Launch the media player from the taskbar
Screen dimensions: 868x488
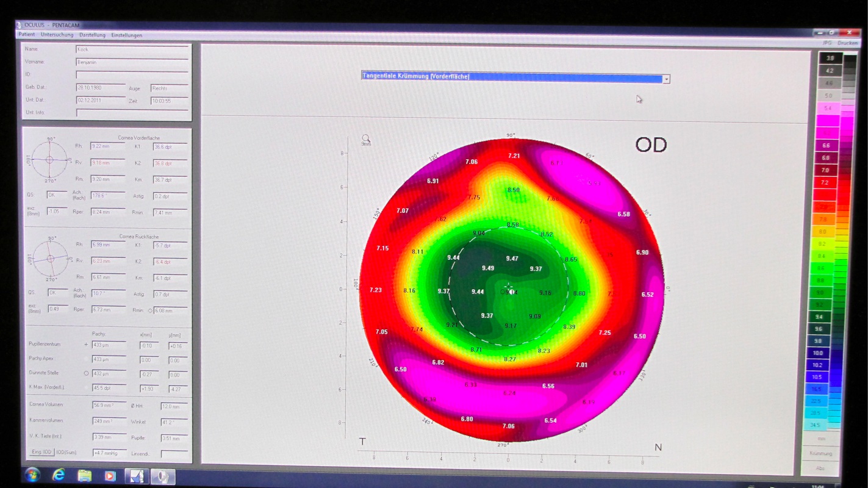(110, 476)
